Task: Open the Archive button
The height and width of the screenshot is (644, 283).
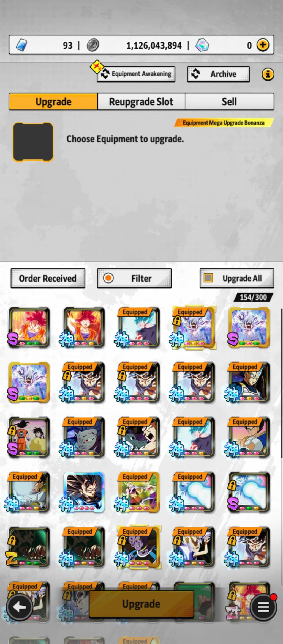Action: pos(219,74)
